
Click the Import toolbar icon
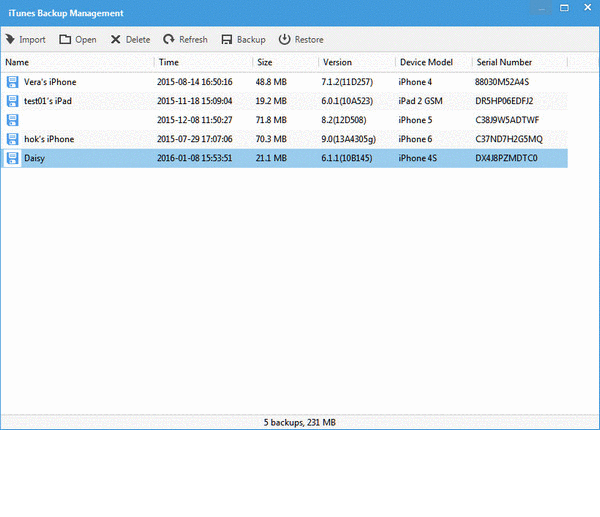[11, 40]
